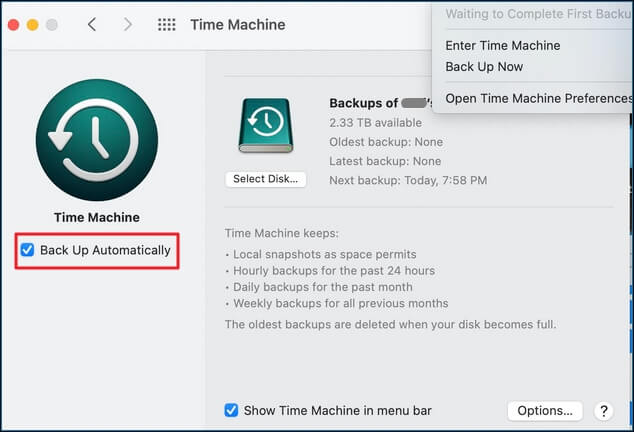Go back with the left chevron

coord(92,25)
